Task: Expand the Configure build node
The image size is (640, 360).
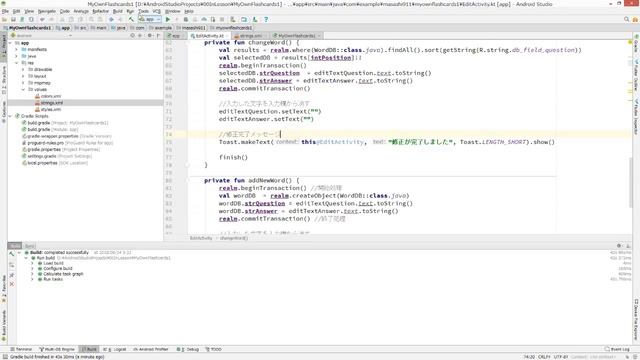Action: (x=33, y=269)
